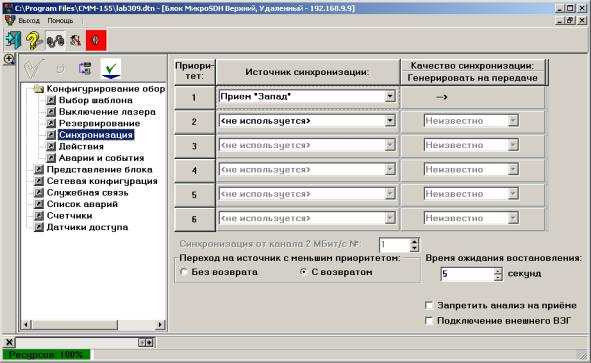
Task: Open Датчики доступа in the tree
Action: click(87, 227)
